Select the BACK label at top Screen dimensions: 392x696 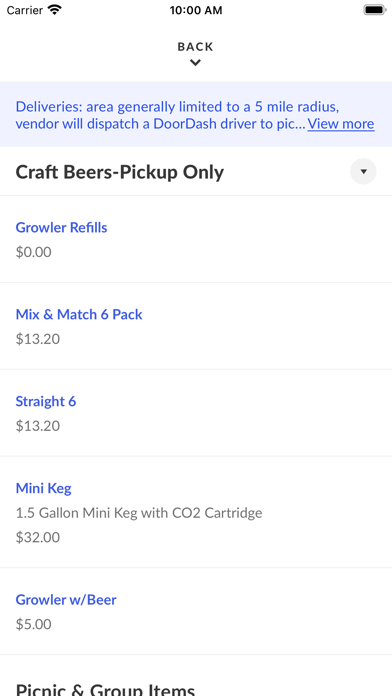196,47
